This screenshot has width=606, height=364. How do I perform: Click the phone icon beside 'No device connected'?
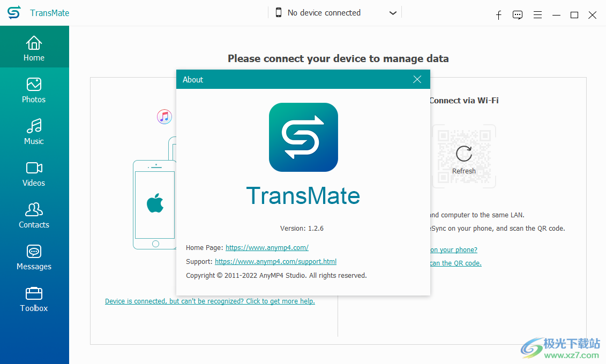tap(278, 13)
